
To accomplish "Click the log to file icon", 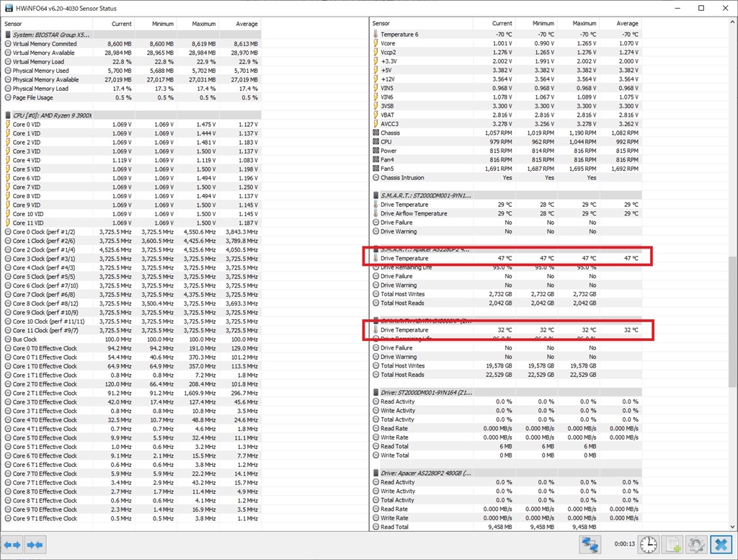I will (x=672, y=545).
